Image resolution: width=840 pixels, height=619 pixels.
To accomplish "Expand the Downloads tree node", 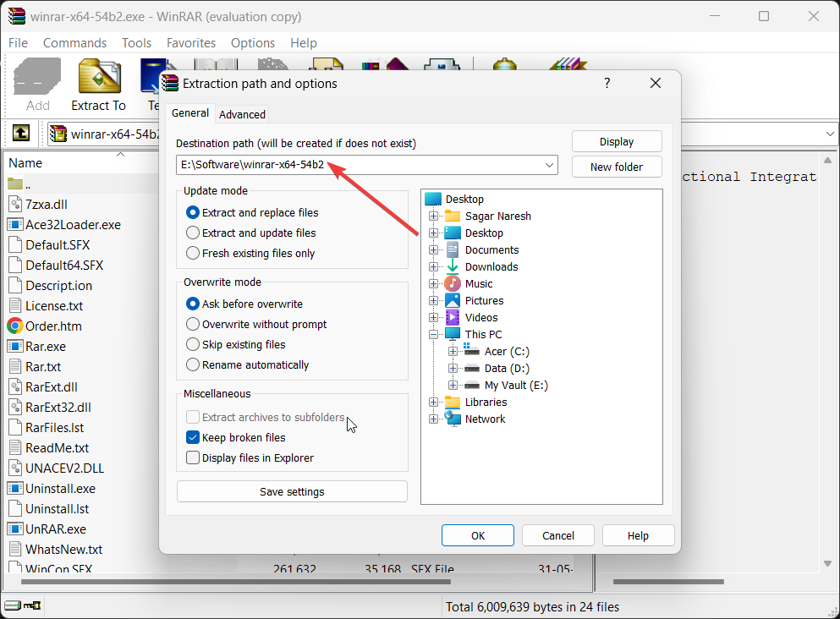I will tap(433, 266).
